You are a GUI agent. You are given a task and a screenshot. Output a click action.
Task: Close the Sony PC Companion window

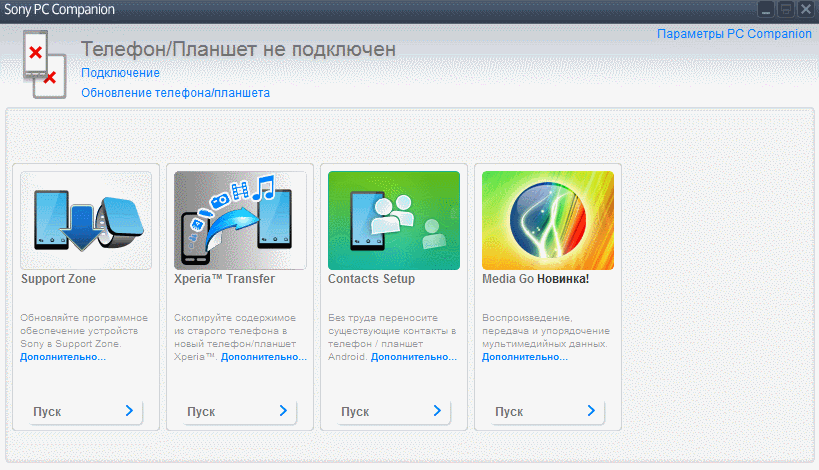tap(806, 9)
